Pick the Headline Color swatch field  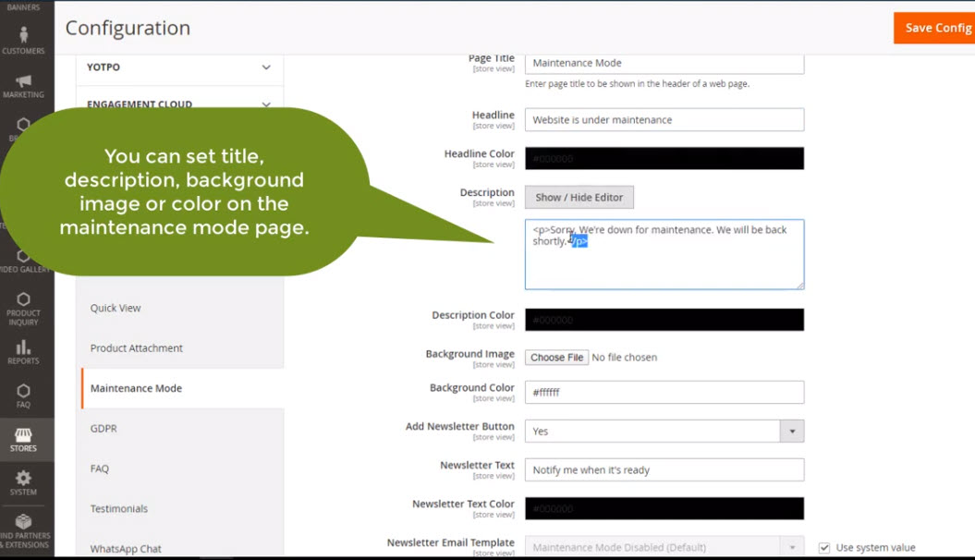point(664,159)
